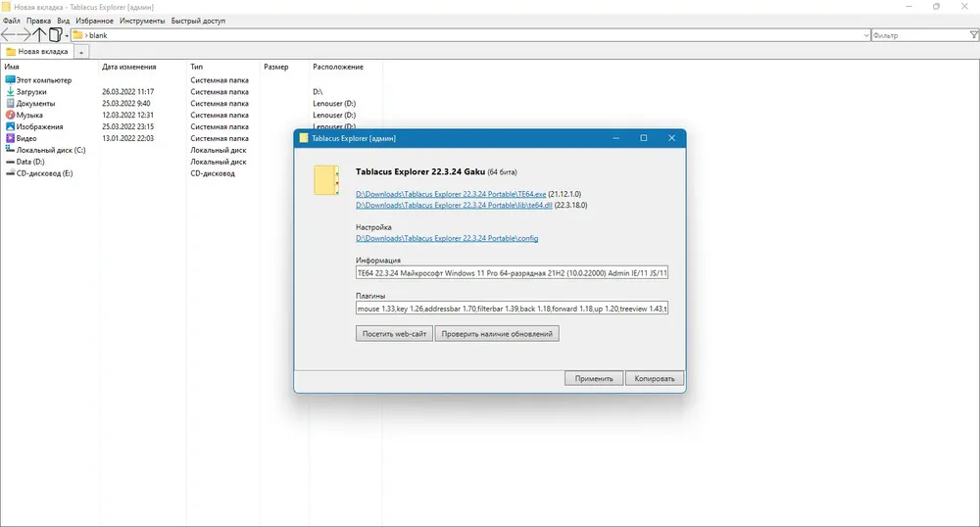The image size is (980, 527).
Task: Click the Data (D:) drive icon
Action: tap(10, 162)
